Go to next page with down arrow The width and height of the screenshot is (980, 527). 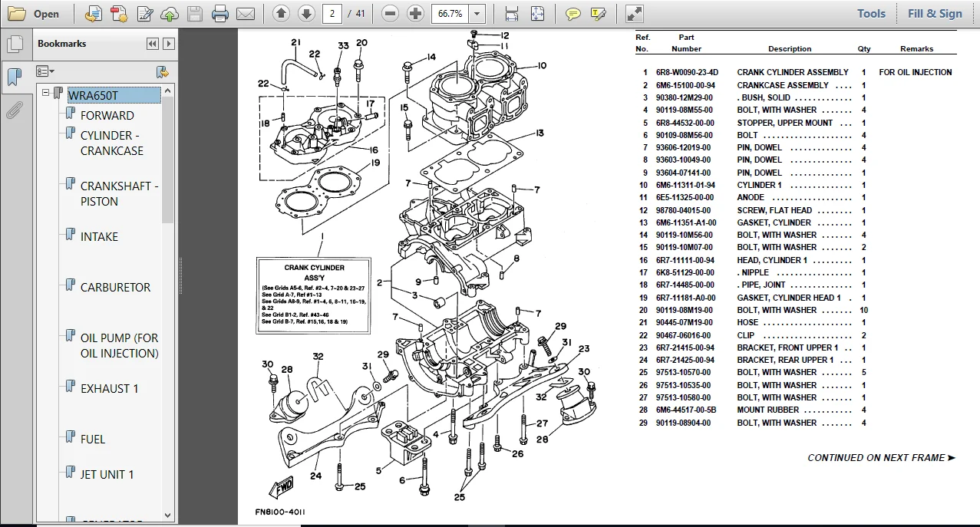coord(306,14)
